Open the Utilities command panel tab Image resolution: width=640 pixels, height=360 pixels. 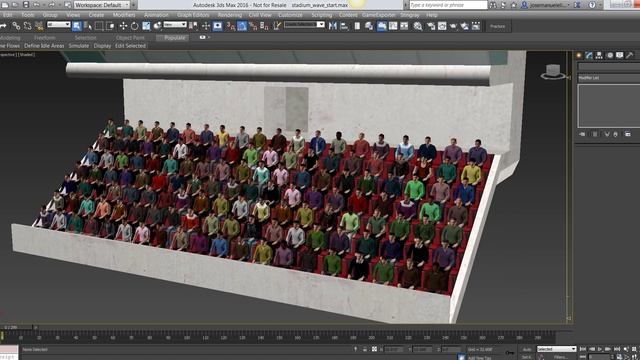pos(630,55)
